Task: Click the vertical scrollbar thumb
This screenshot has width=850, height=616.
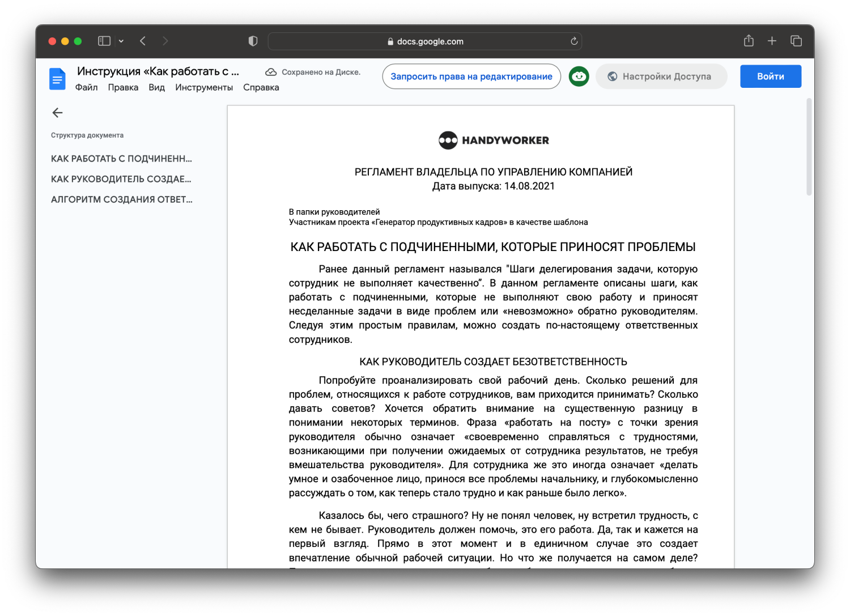Action: (x=810, y=147)
